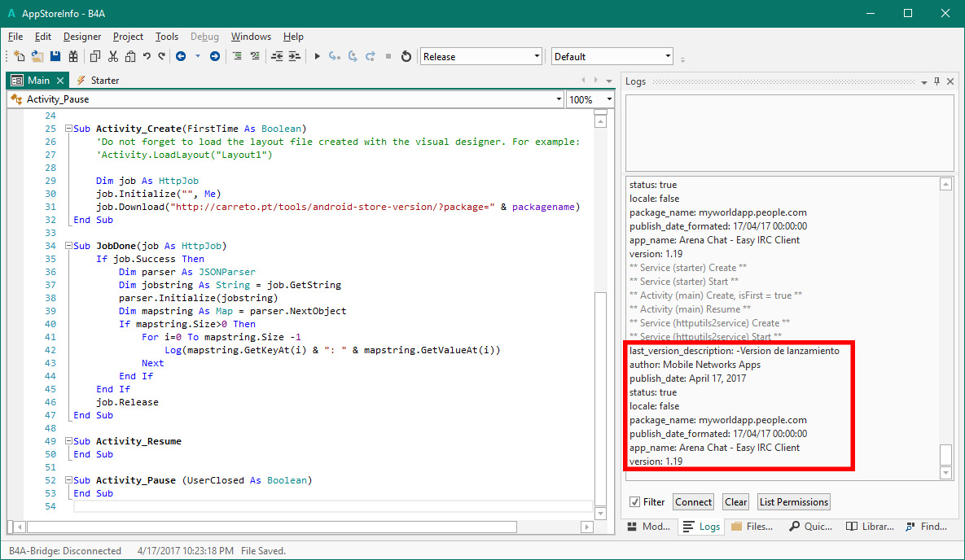
Task: Open the Project menu
Action: [128, 37]
